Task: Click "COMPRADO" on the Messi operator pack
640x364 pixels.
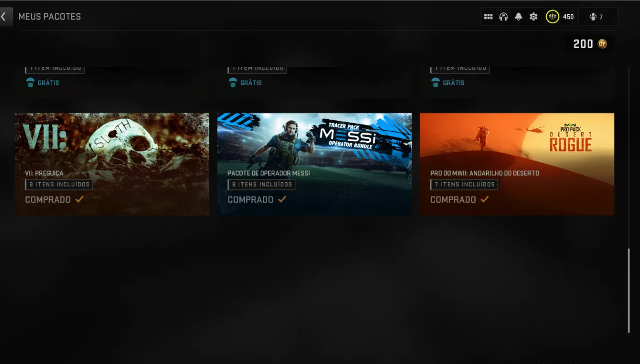Action: pos(251,200)
